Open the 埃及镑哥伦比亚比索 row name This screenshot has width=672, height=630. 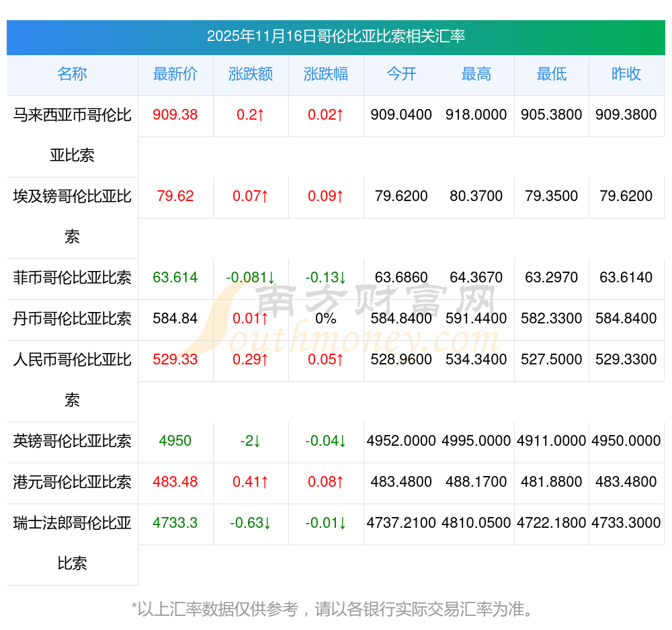[72, 216]
